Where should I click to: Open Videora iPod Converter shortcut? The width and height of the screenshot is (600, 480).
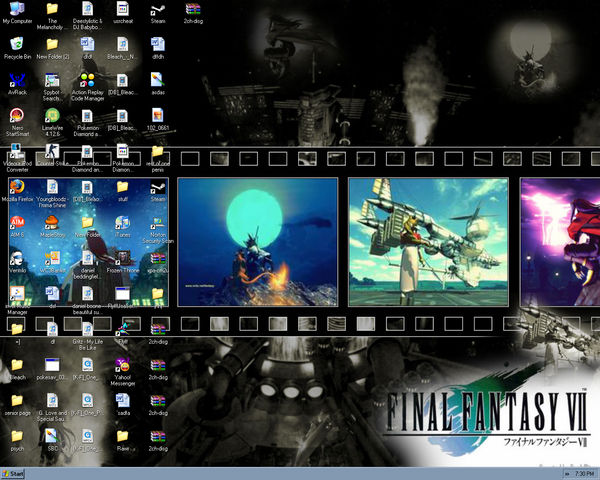pyautogui.click(x=17, y=158)
